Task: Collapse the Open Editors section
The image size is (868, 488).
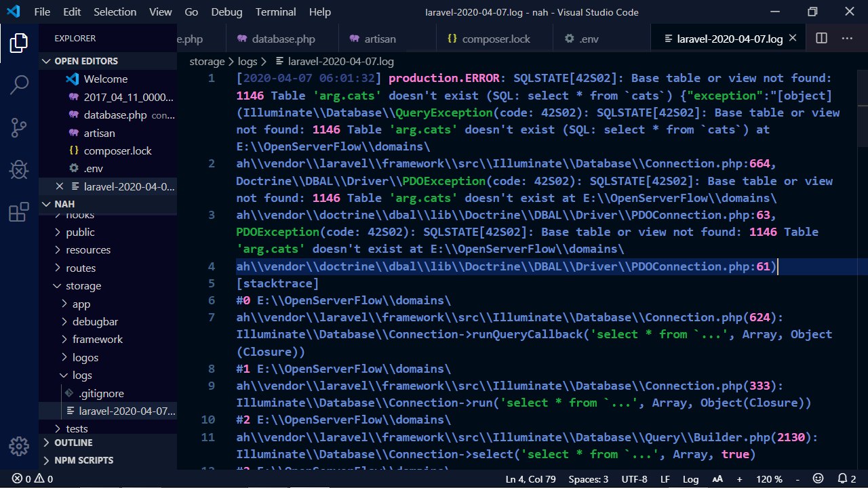Action: point(108,61)
